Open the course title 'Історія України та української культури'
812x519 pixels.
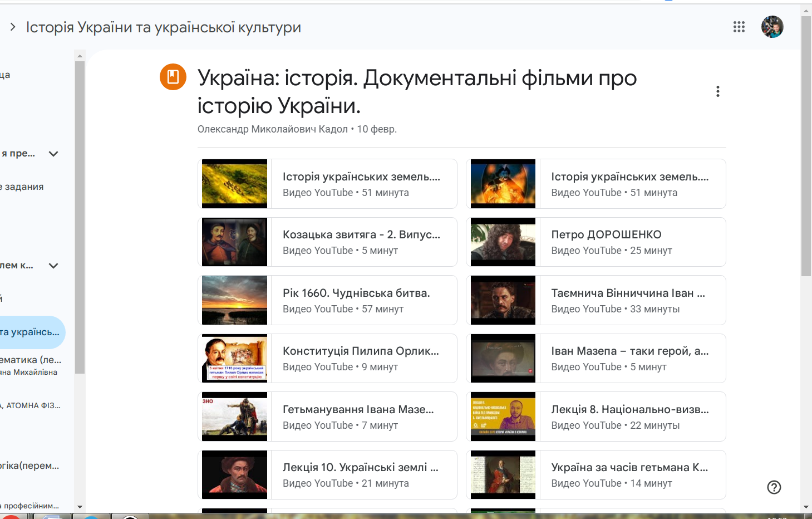(163, 27)
